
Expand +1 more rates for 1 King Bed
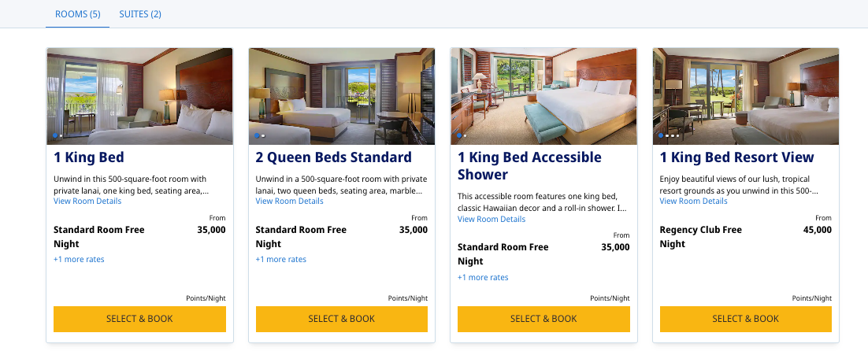point(79,259)
